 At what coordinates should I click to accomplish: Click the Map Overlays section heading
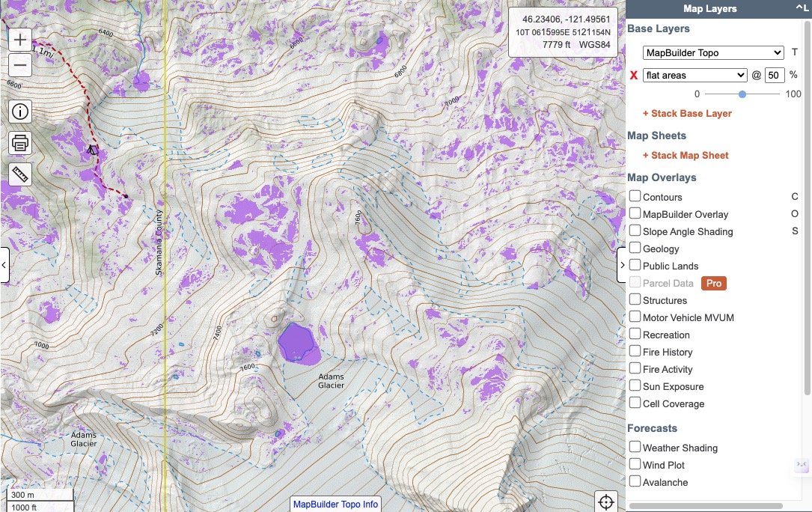point(662,177)
